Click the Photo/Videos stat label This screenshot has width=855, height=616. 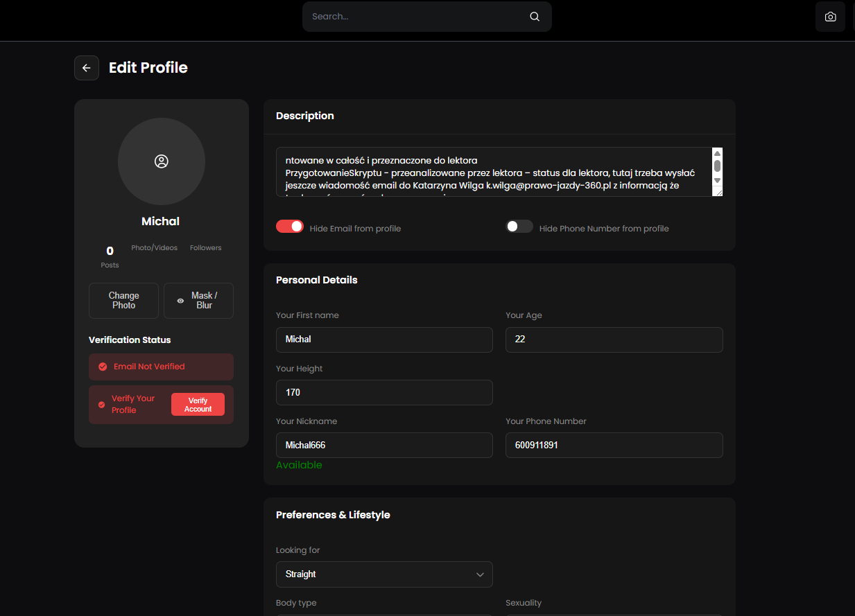[155, 248]
